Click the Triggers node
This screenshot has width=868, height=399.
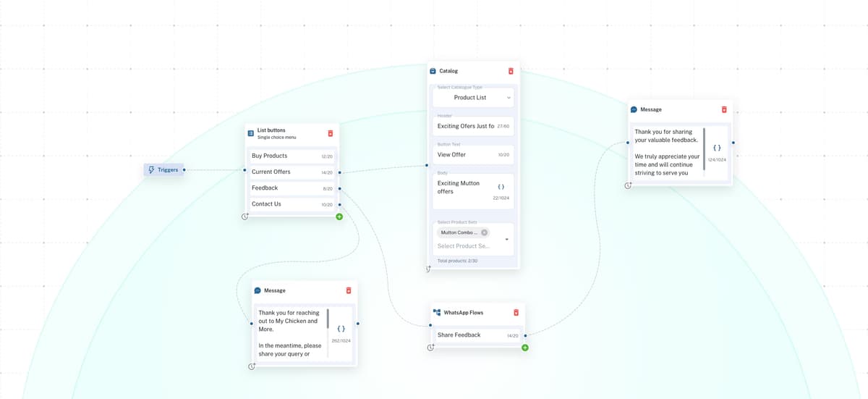click(x=163, y=170)
